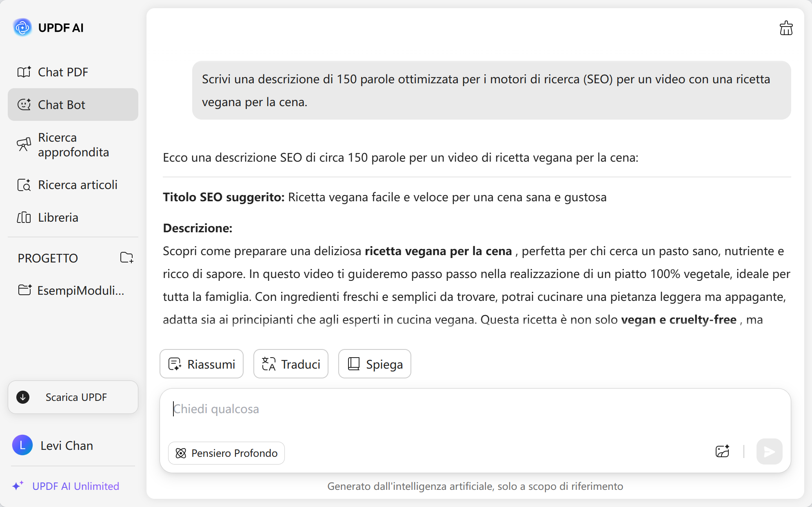Open the Riassumi action
The width and height of the screenshot is (812, 507).
click(x=201, y=364)
